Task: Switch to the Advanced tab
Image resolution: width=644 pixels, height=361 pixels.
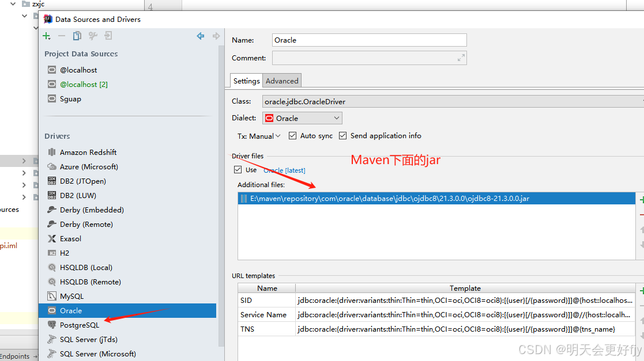Action: (282, 81)
